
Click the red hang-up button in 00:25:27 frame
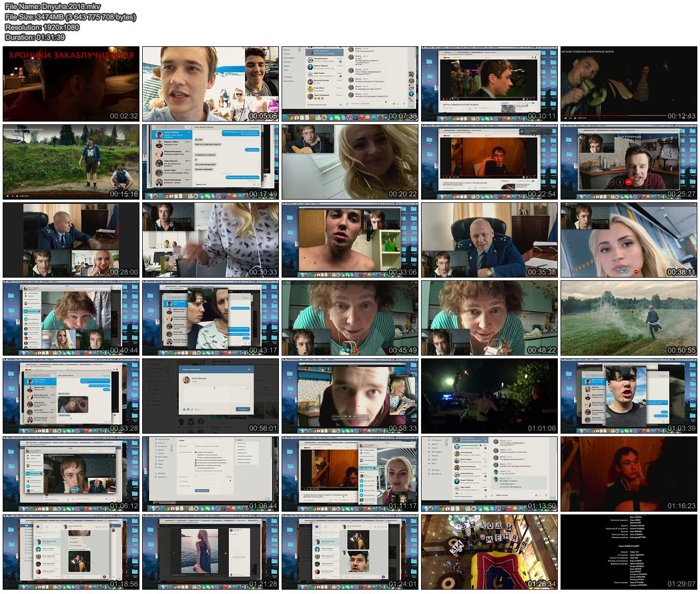(x=628, y=181)
